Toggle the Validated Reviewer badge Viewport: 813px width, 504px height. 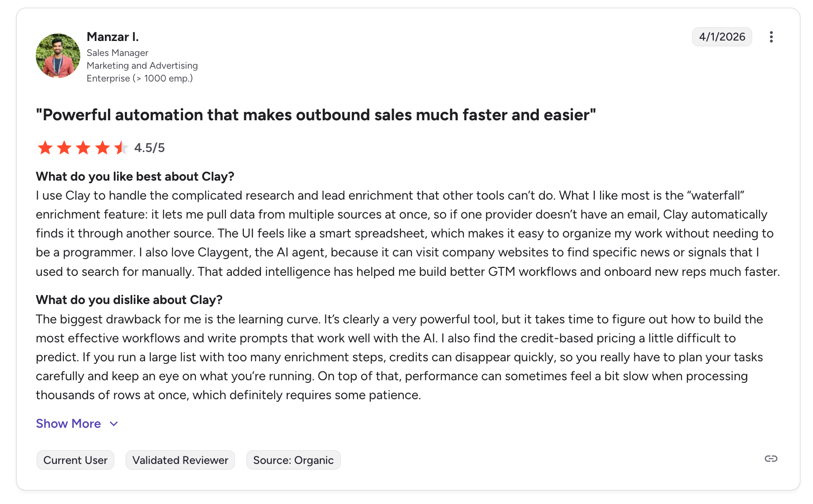180,460
